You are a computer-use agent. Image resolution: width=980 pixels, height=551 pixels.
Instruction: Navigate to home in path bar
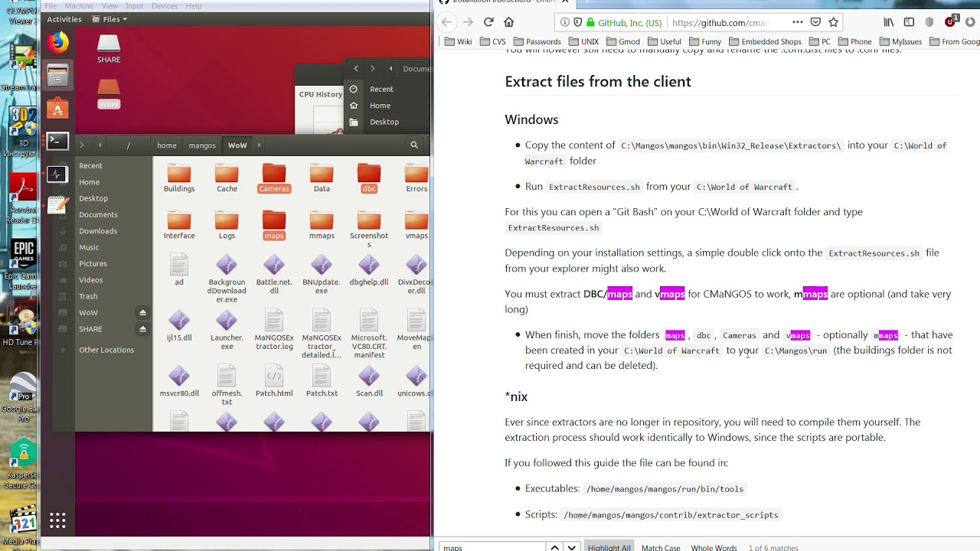pos(167,145)
